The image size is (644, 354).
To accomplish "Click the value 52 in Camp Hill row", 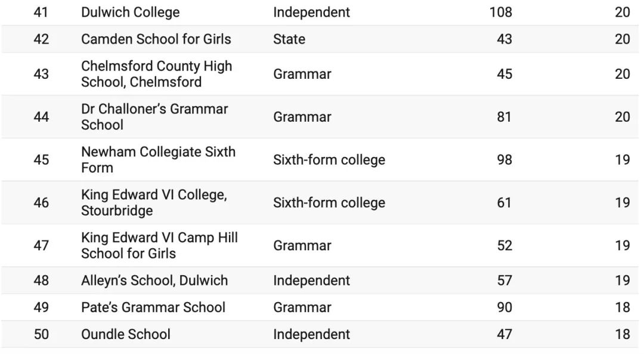I will 504,245.
